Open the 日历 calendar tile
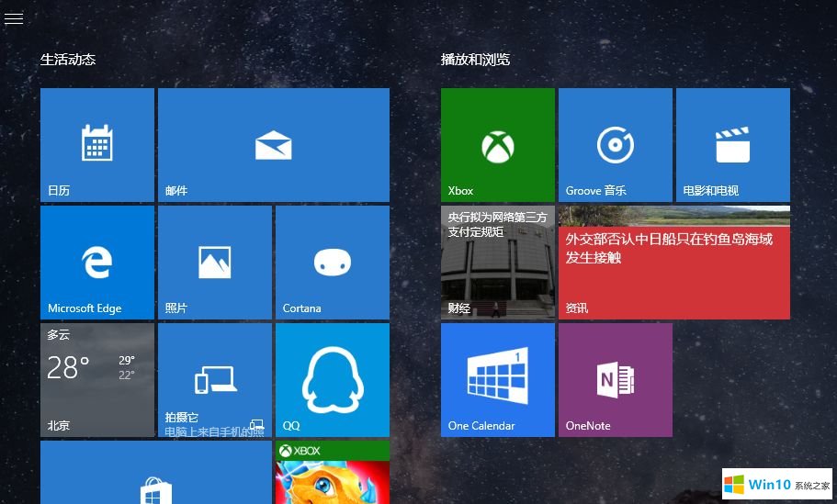Screen dimensions: 837x504 97,145
